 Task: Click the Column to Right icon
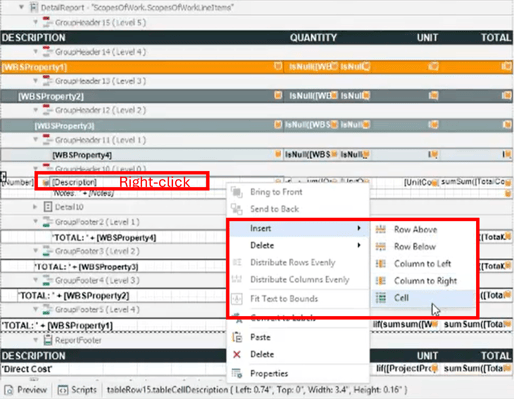[x=381, y=281]
